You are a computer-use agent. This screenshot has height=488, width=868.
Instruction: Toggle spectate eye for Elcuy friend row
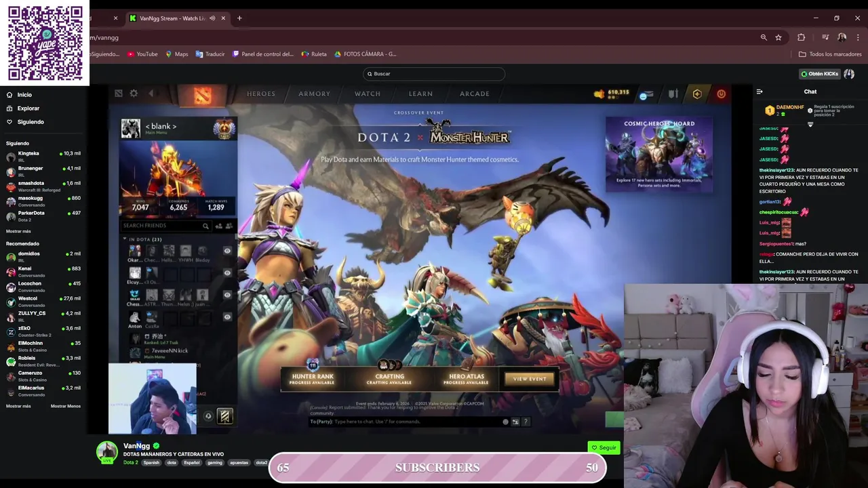227,273
